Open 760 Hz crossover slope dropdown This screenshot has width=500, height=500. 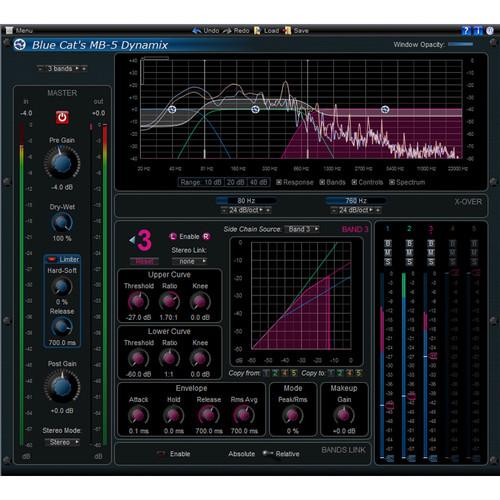(356, 210)
